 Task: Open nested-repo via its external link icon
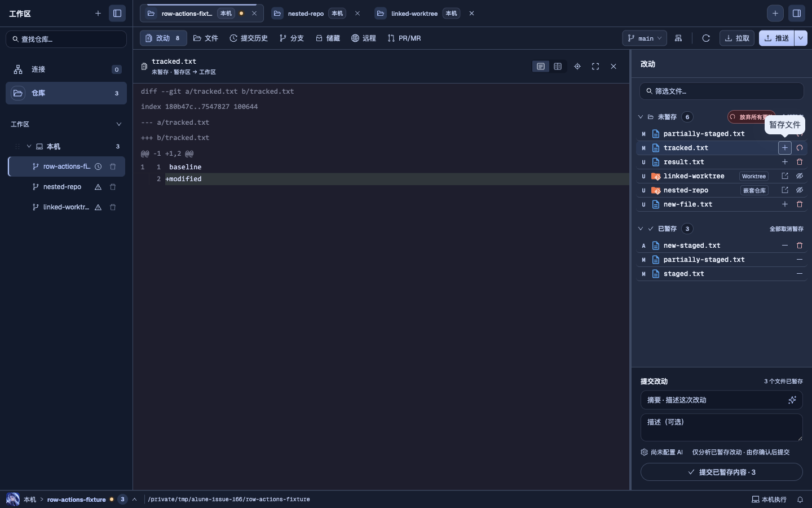(x=785, y=190)
